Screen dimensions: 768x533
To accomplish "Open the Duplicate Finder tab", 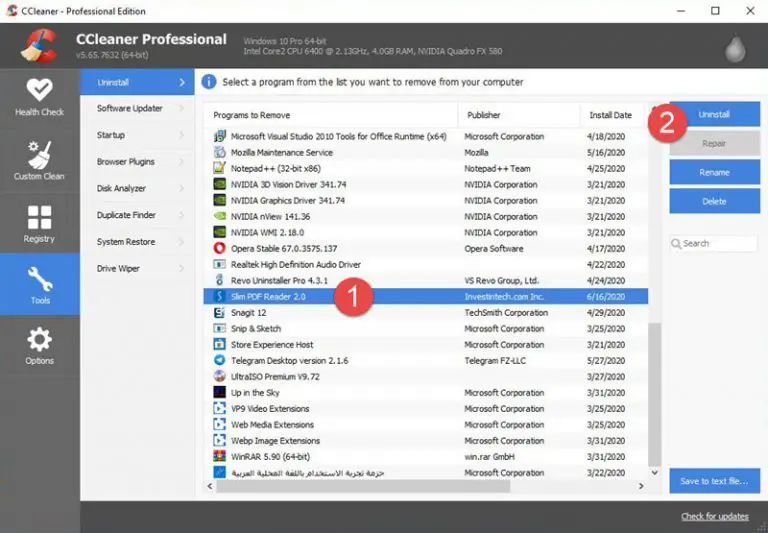I will coord(137,215).
